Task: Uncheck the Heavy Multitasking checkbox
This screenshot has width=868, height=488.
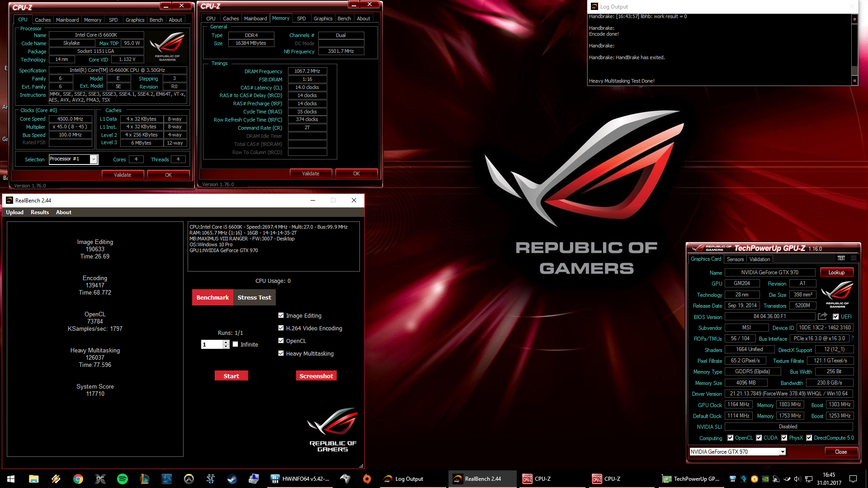Action: (281, 353)
